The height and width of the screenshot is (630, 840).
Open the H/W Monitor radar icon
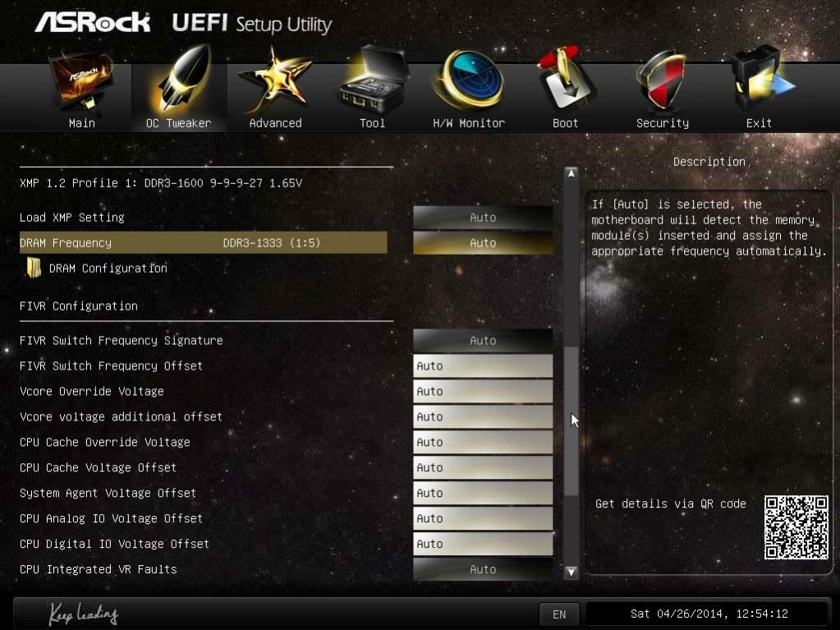469,80
